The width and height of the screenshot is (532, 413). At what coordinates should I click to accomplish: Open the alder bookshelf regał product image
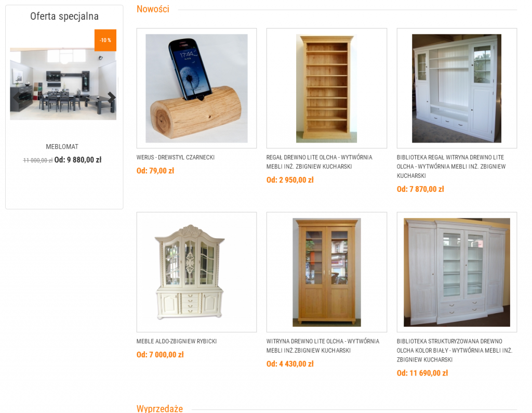[x=326, y=88]
